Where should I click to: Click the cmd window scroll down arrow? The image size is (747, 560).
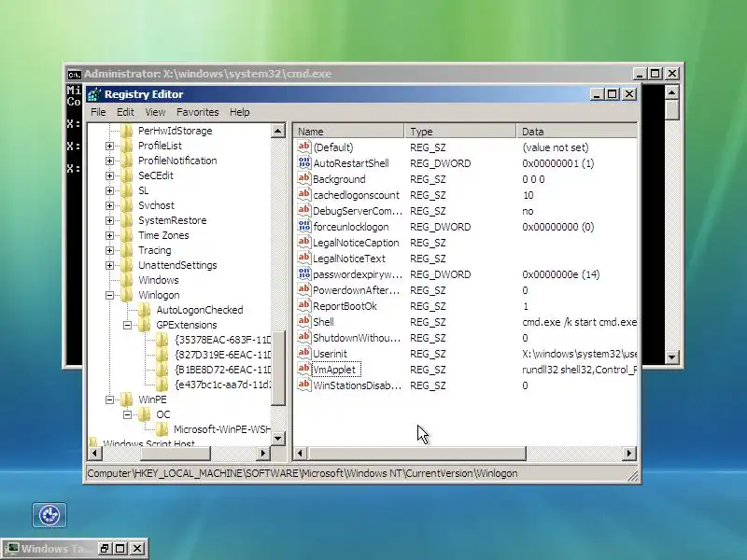point(671,357)
